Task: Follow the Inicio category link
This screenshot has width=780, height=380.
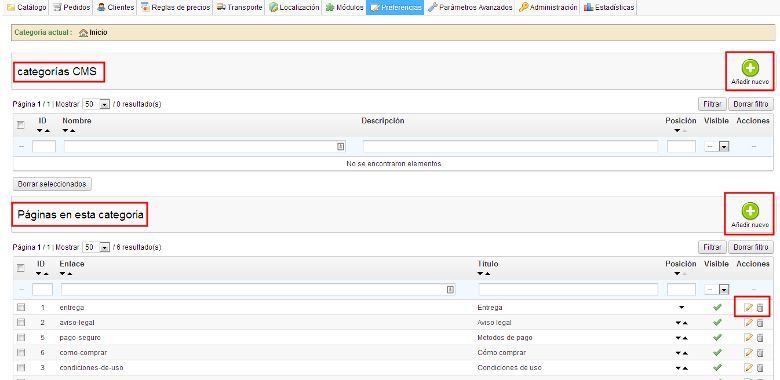Action: (98, 33)
